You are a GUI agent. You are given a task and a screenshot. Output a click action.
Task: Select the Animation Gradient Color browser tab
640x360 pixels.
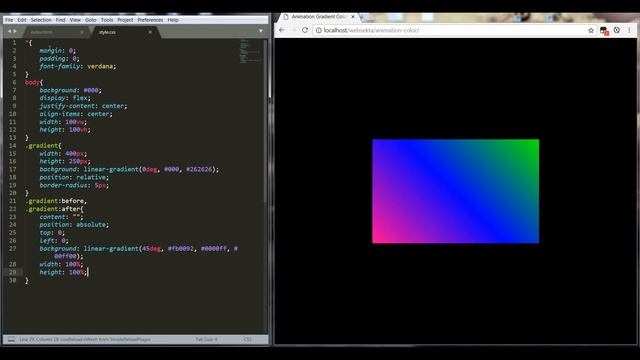pos(318,17)
